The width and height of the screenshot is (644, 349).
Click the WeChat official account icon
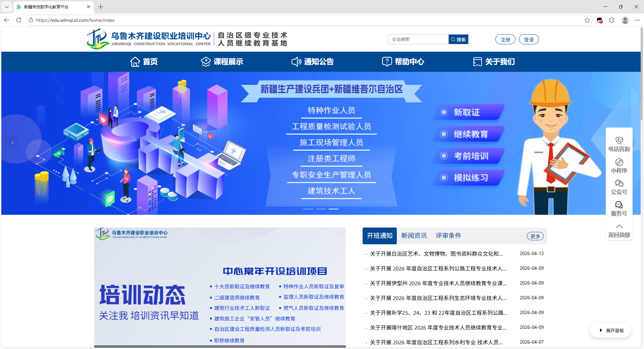[619, 184]
